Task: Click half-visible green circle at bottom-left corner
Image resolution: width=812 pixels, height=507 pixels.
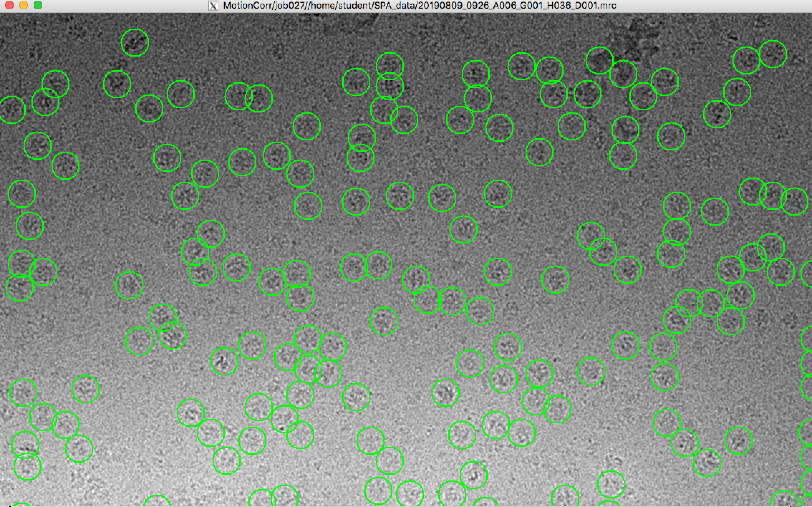Action: [x=21, y=505]
